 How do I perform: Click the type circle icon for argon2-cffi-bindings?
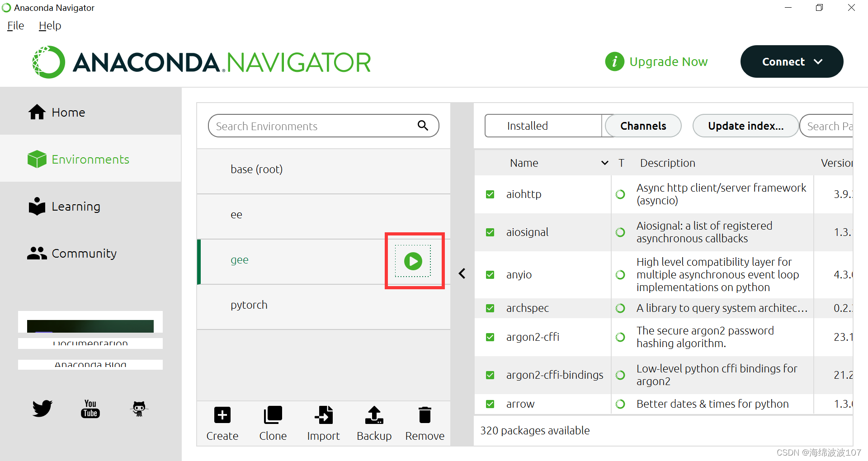coord(620,375)
